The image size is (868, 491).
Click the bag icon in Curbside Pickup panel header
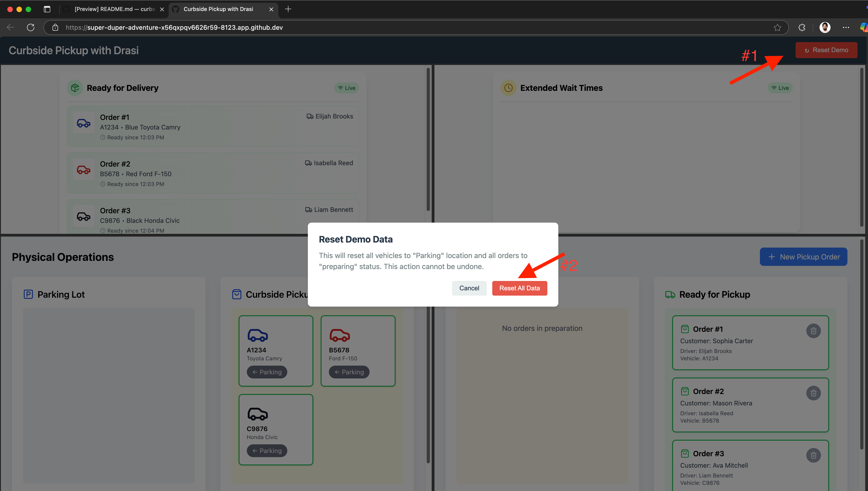tap(237, 294)
